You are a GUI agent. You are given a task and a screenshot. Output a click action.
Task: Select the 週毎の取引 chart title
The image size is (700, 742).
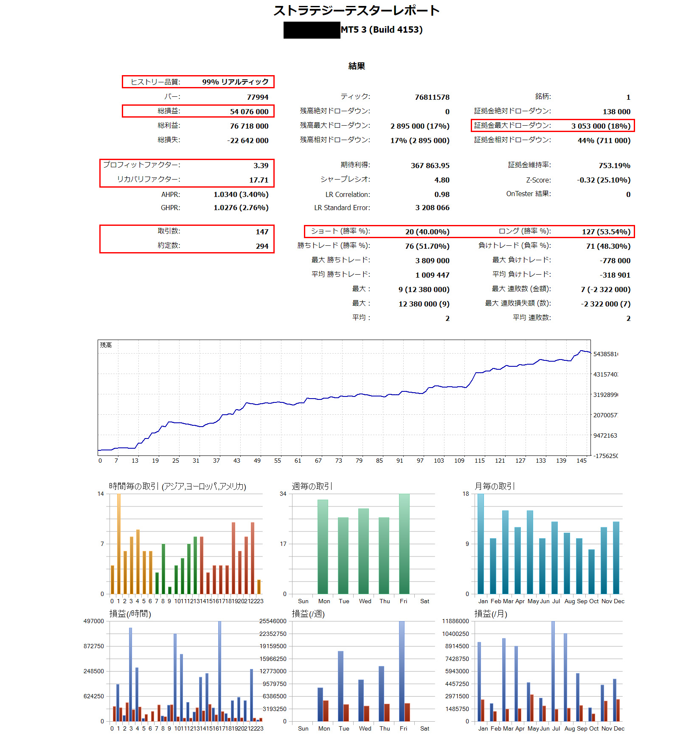point(312,486)
